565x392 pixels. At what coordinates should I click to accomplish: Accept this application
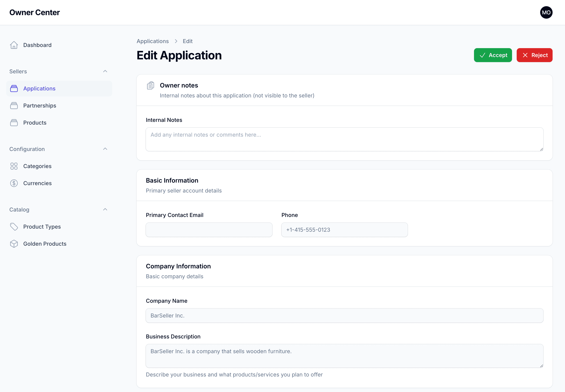tap(493, 55)
